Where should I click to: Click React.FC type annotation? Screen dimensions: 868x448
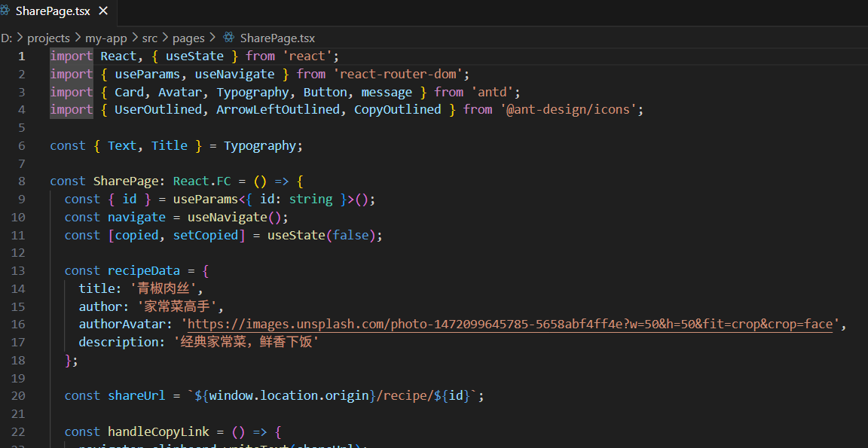click(202, 181)
